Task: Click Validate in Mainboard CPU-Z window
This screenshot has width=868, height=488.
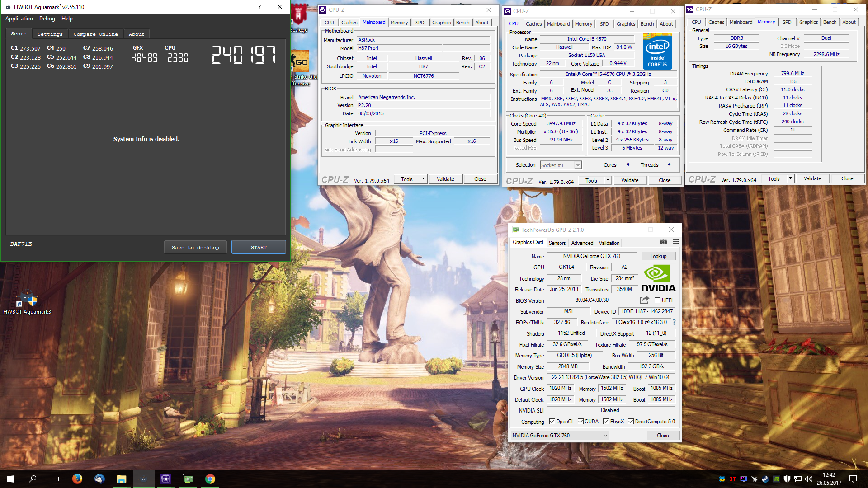Action: [x=445, y=179]
